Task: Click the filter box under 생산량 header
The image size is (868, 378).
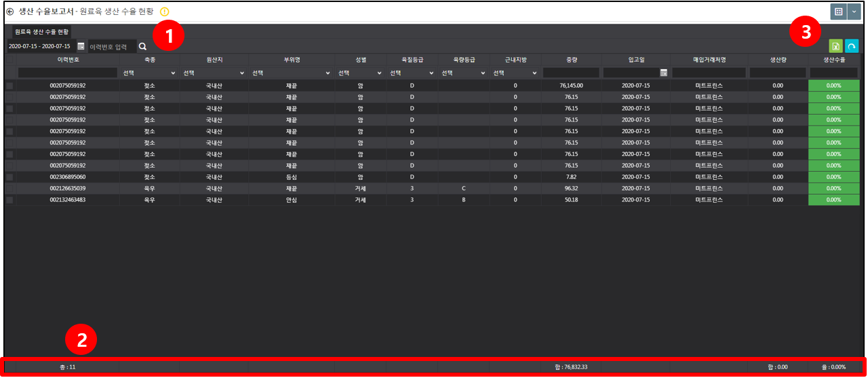Action: [x=778, y=73]
